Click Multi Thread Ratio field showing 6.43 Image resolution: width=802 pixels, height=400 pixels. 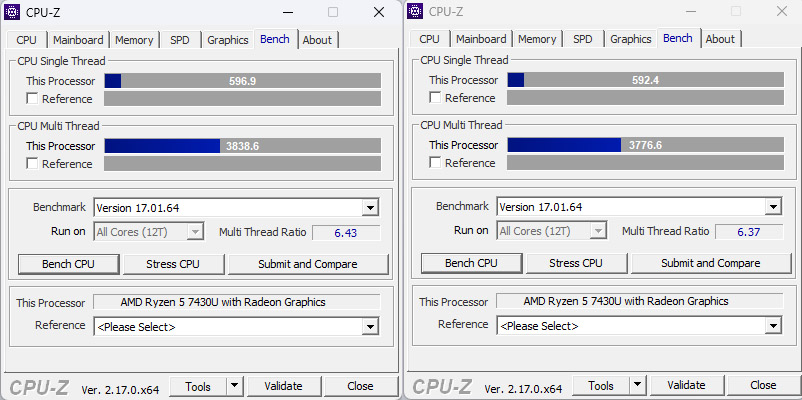click(x=346, y=233)
